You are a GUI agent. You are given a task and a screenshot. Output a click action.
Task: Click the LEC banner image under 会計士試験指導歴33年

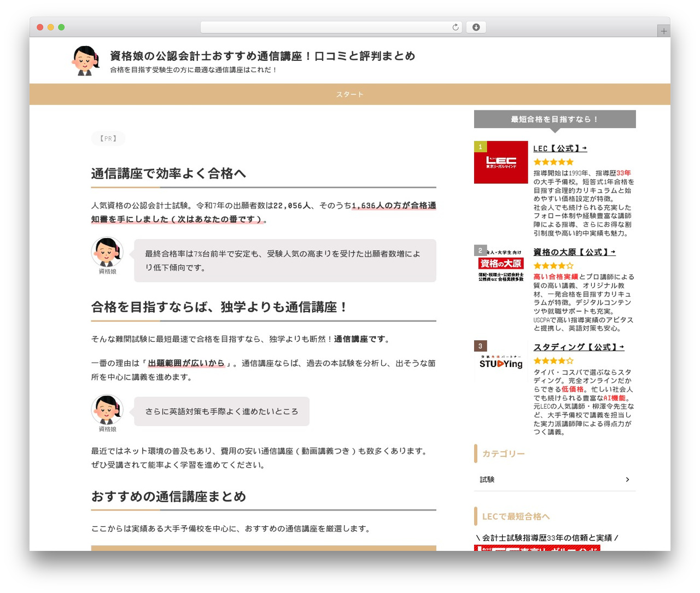point(537,548)
